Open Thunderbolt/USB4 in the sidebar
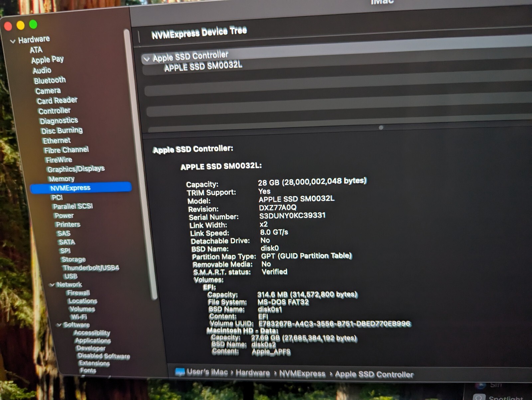532x400 pixels. click(91, 267)
